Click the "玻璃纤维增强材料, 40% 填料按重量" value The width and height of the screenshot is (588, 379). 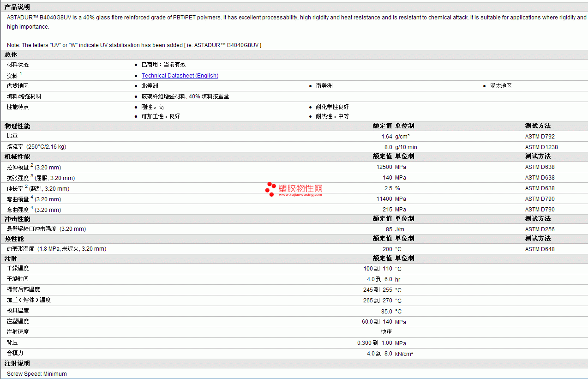click(x=185, y=96)
